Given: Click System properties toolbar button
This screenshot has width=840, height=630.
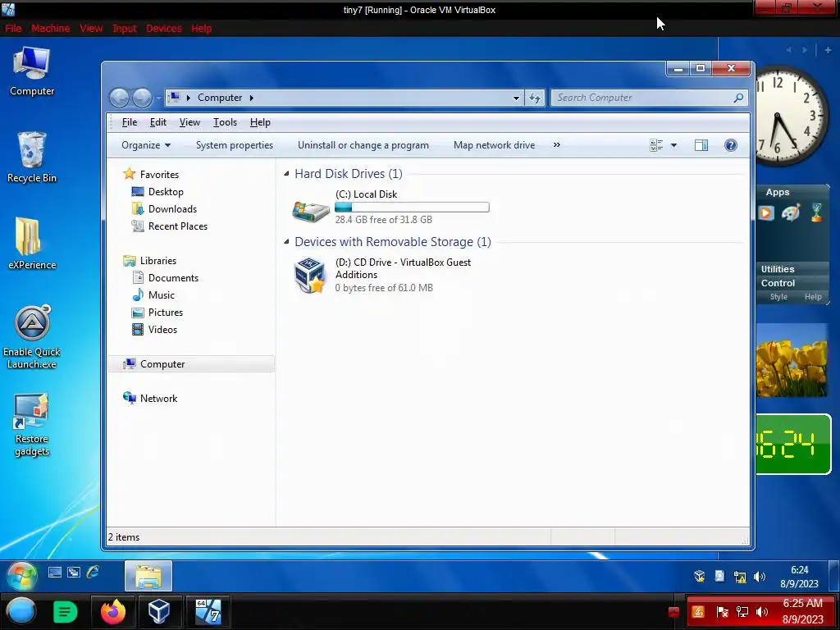Looking at the screenshot, I should [234, 145].
